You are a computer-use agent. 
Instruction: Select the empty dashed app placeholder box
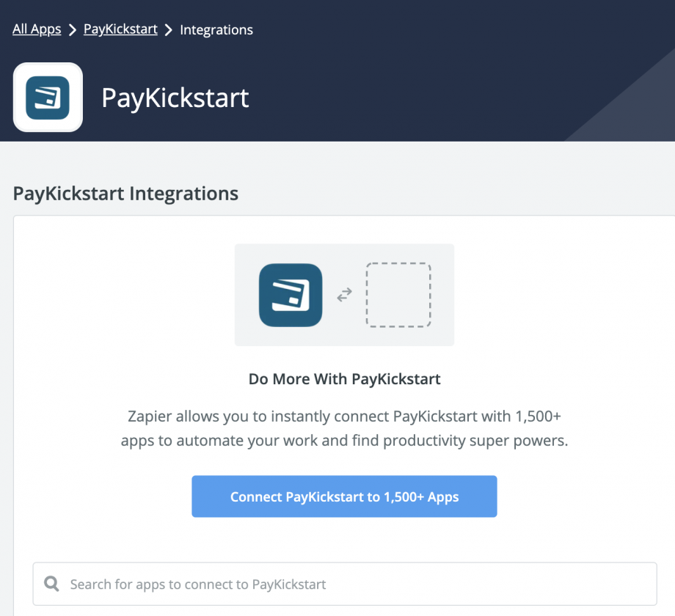pyautogui.click(x=398, y=295)
